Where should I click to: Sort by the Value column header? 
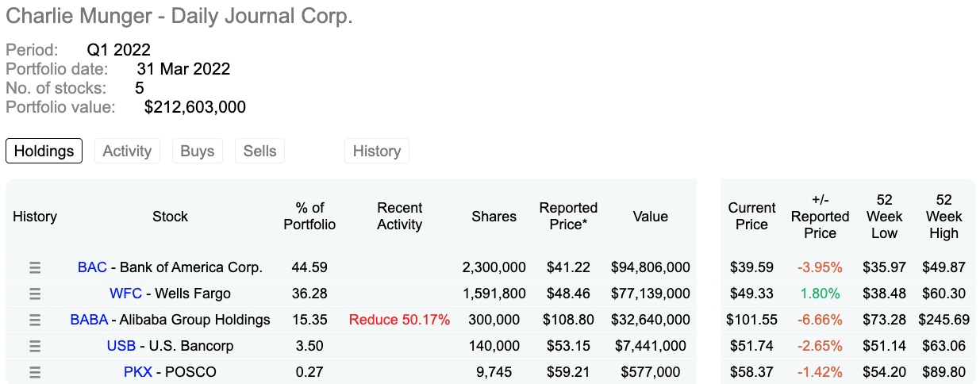[x=650, y=217]
